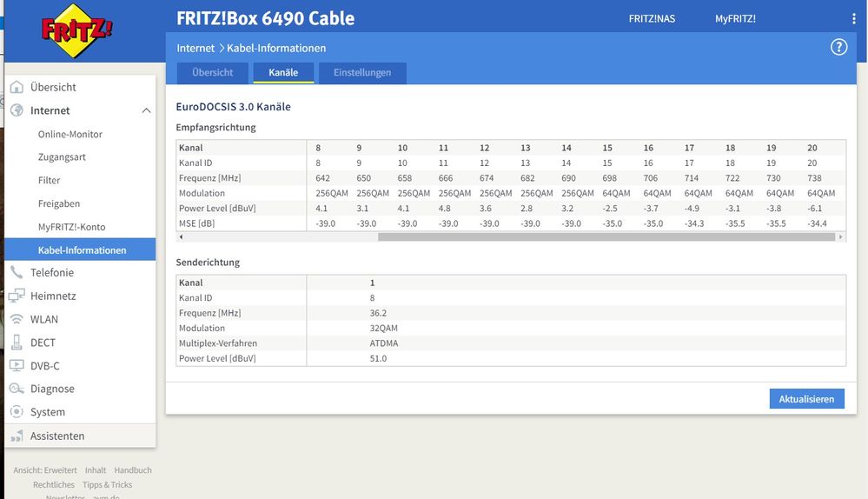Open the three-dot options menu
The image size is (868, 499).
coord(853,18)
